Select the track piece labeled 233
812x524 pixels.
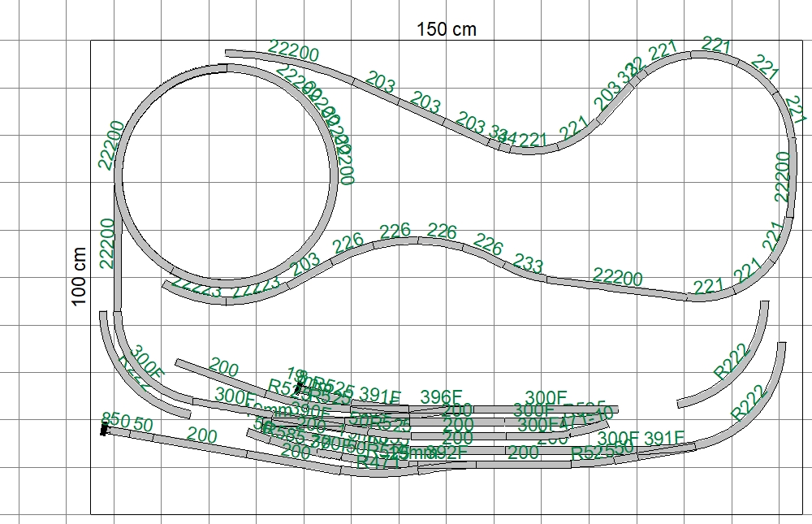point(529,265)
